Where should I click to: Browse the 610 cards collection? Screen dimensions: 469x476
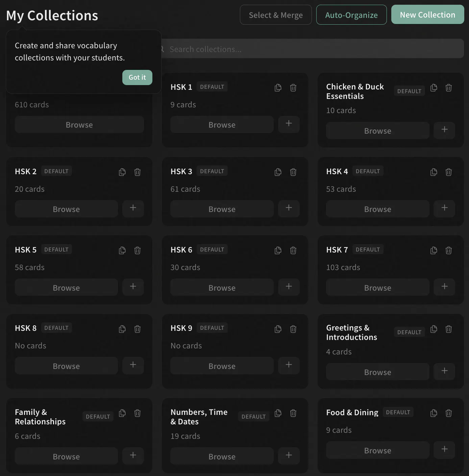tap(79, 125)
